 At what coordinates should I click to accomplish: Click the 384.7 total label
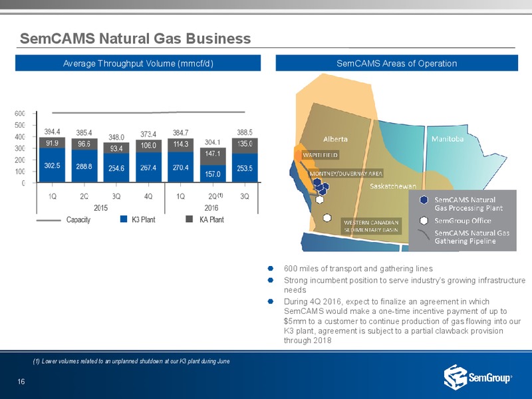click(180, 132)
